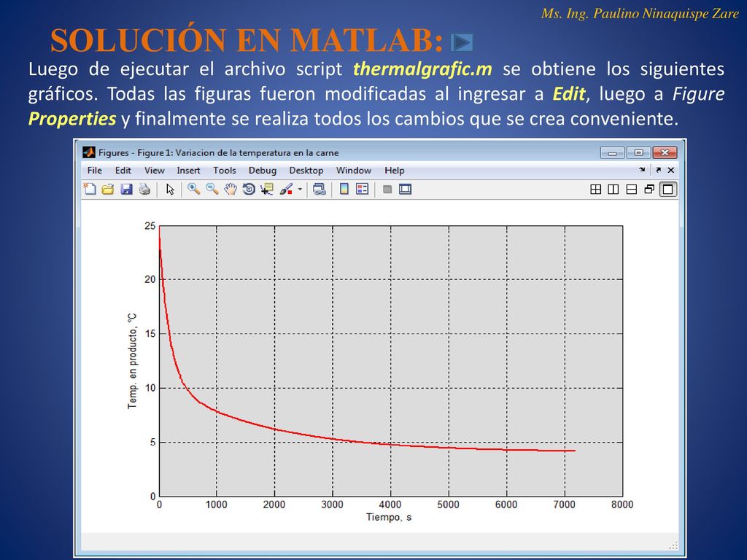
Task: Click the x-axis label 'Tiempo, s'
Action: click(389, 517)
